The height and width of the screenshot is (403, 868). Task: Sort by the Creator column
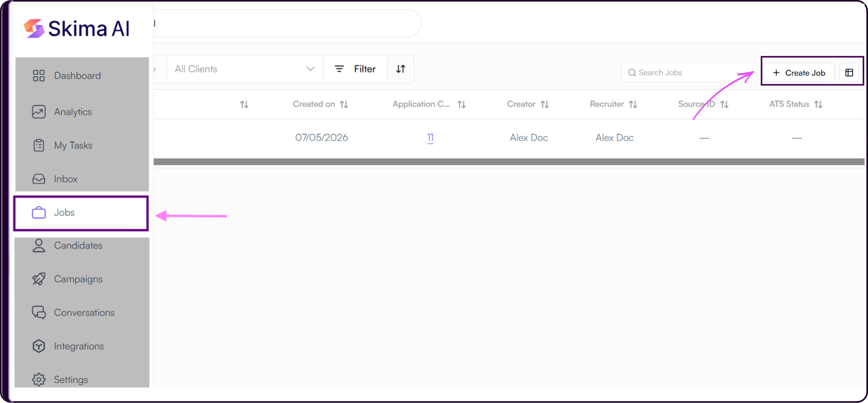point(545,105)
